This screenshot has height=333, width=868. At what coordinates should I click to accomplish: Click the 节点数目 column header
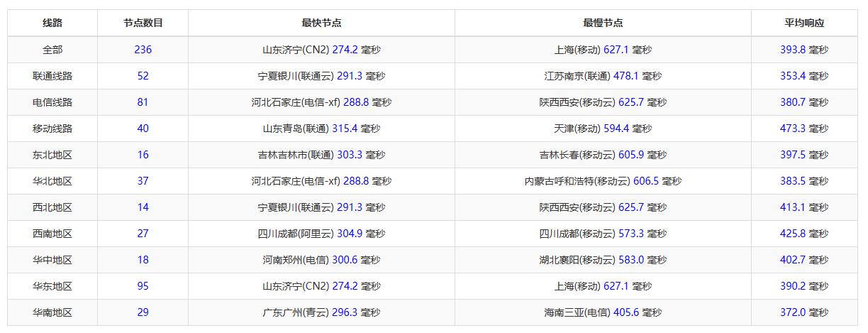143,23
